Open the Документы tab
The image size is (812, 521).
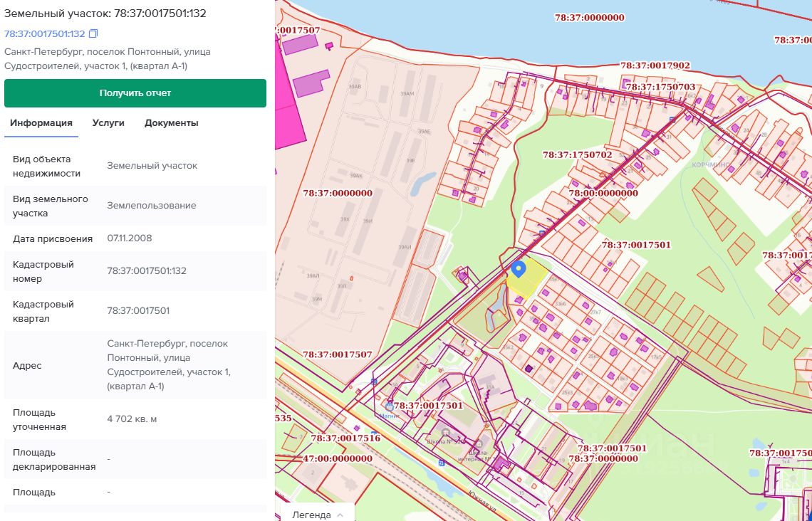click(x=171, y=122)
